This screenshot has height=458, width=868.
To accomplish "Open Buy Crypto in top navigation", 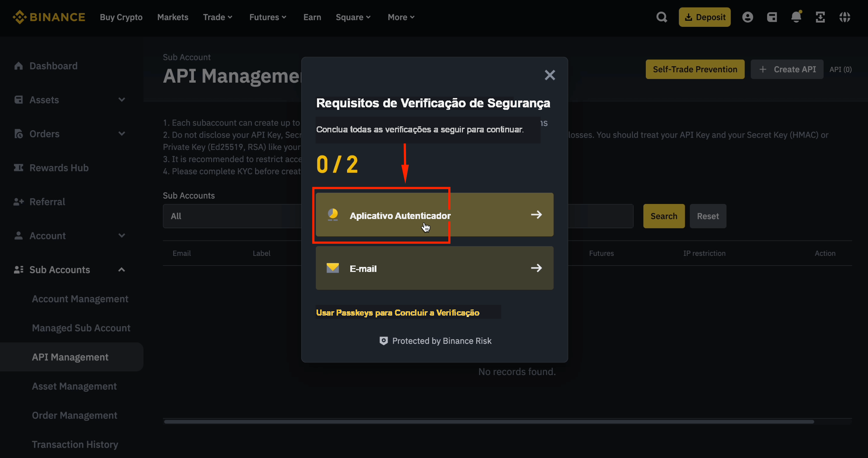I will pyautogui.click(x=121, y=17).
